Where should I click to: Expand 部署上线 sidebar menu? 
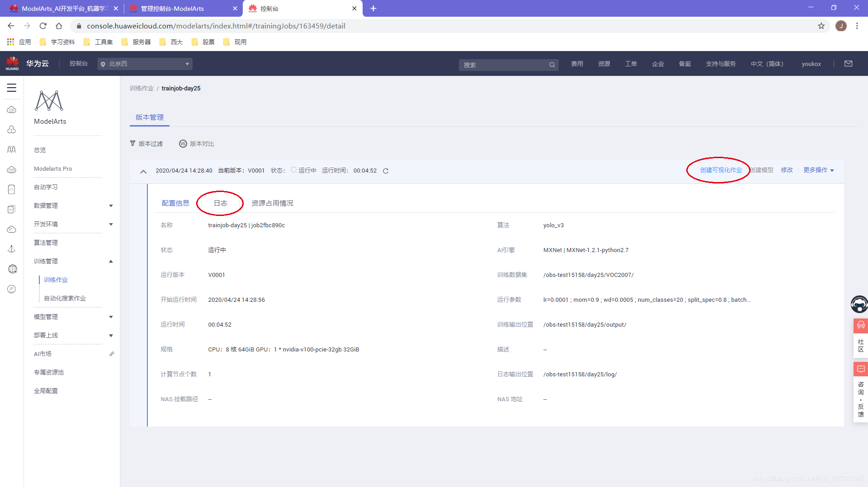pos(111,335)
